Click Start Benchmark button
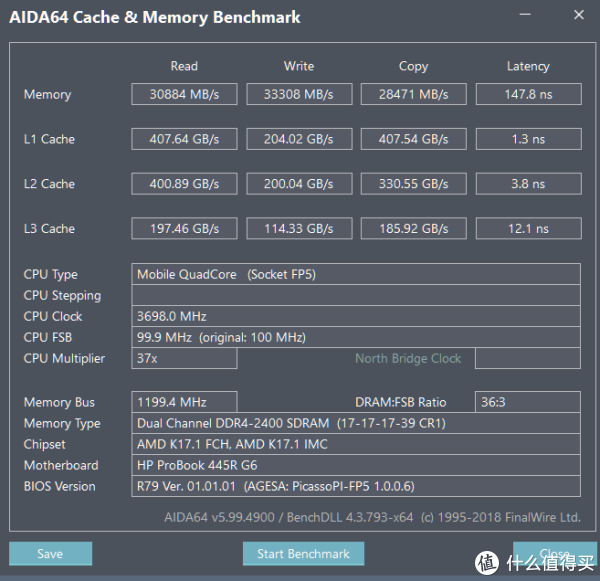The image size is (600, 581). tap(303, 553)
